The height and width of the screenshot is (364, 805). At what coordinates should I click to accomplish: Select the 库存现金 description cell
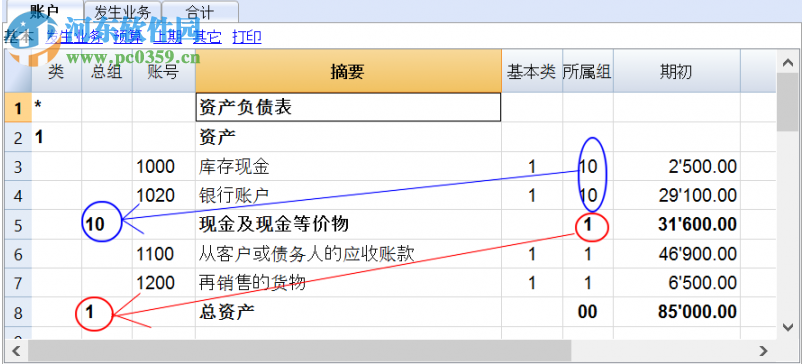(348, 166)
